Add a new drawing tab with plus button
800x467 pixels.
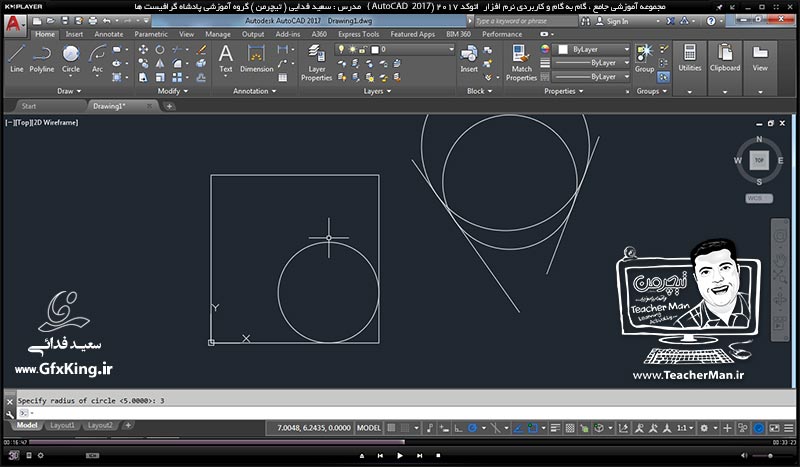169,106
